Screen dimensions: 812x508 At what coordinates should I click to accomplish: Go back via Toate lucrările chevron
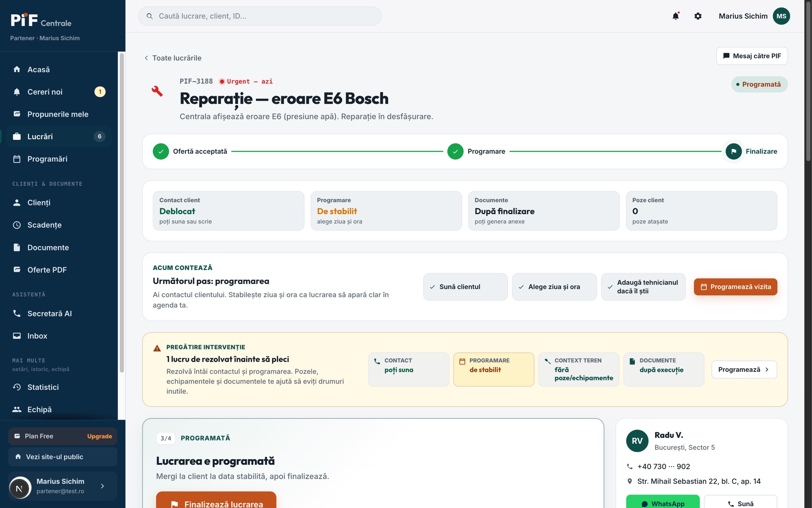coord(146,58)
